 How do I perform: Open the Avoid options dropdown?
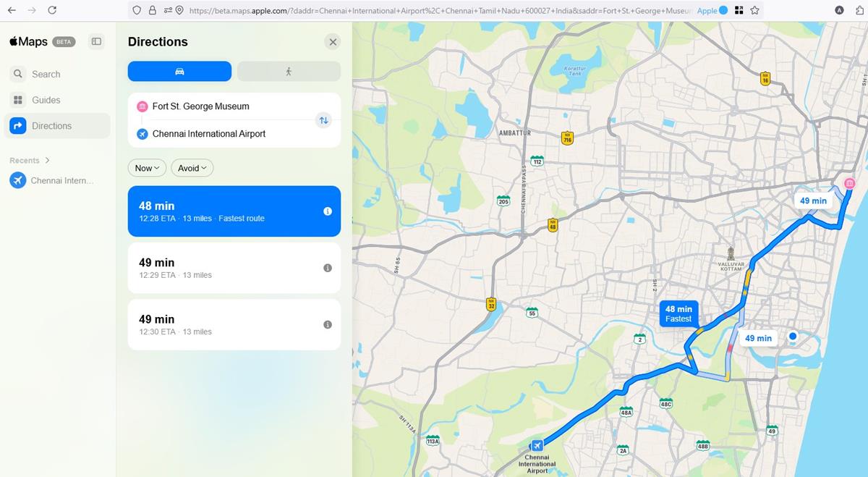coord(192,168)
